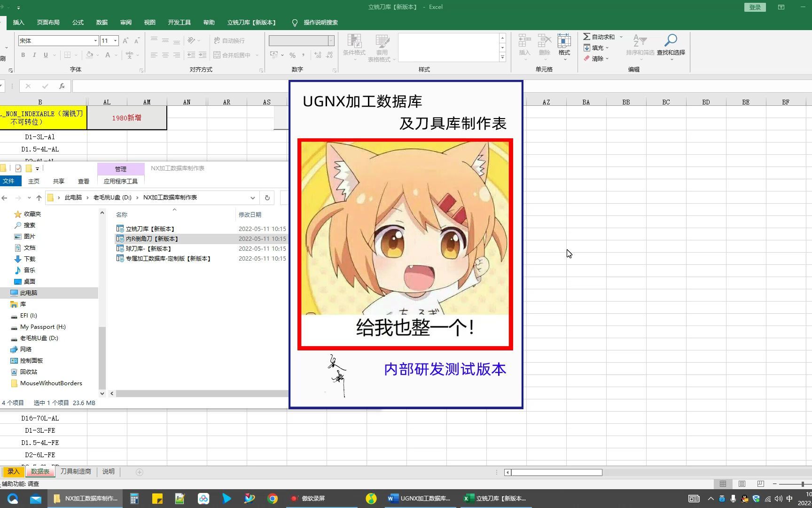The height and width of the screenshot is (508, 812).
Task: Click 登录 sign-in button in Excel
Action: [x=755, y=7]
